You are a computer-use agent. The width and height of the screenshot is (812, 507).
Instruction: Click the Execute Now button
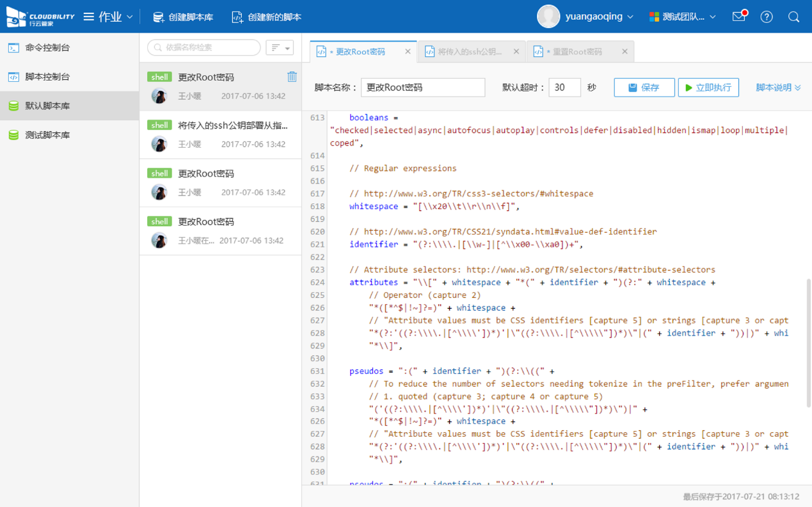(708, 88)
